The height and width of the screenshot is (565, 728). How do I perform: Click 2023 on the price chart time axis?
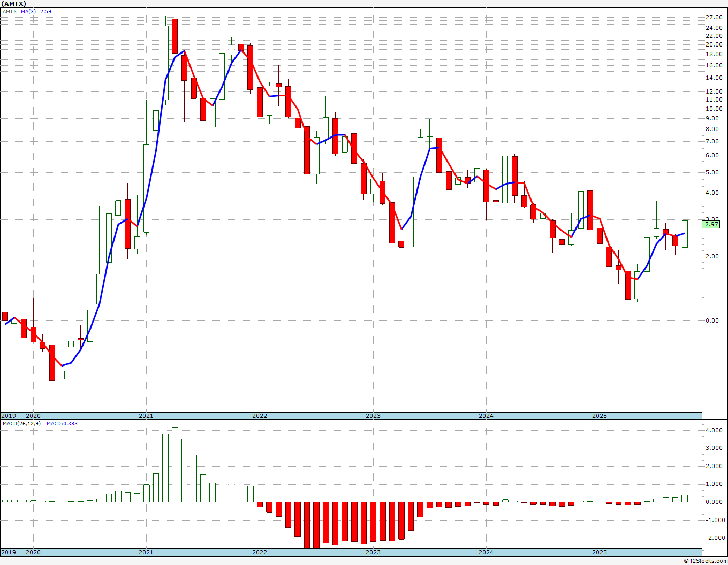pos(373,416)
